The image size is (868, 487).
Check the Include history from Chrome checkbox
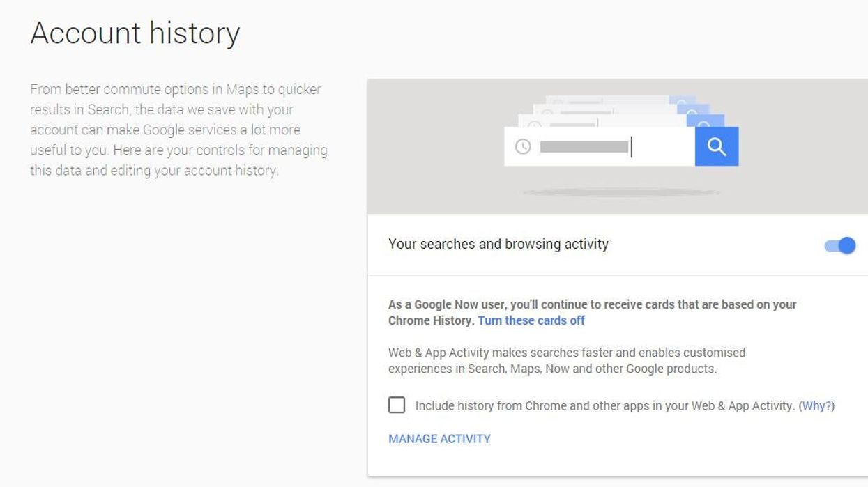coord(397,405)
